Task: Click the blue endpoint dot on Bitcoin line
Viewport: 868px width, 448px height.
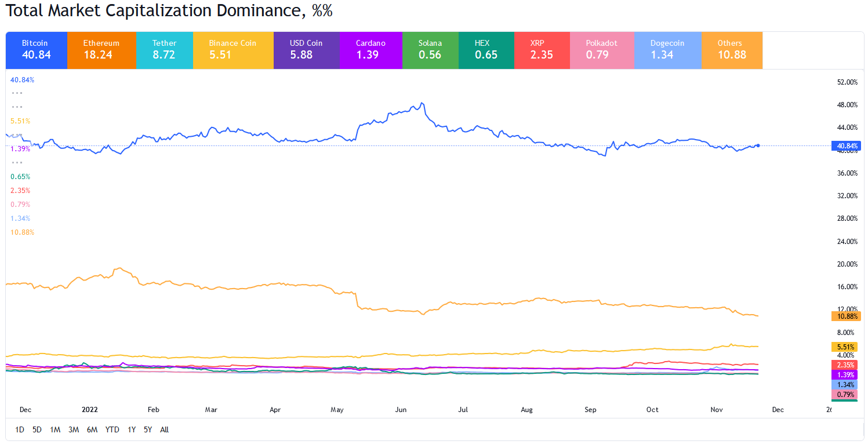Action: coord(758,145)
